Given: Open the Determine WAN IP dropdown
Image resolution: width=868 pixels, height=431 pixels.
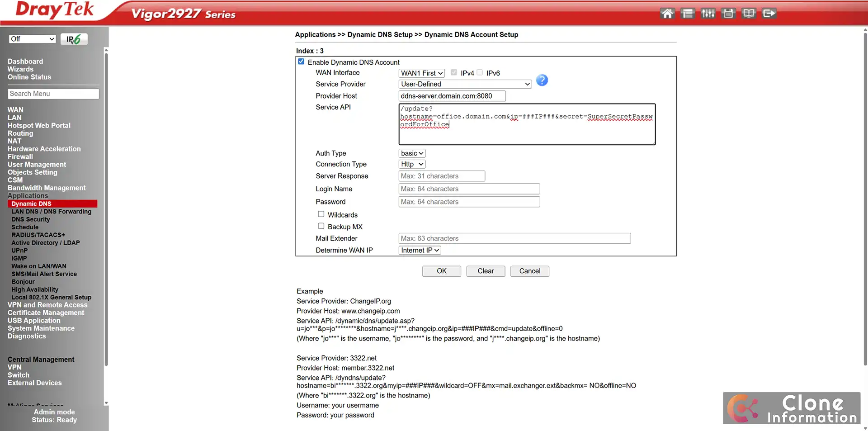Looking at the screenshot, I should pyautogui.click(x=420, y=250).
